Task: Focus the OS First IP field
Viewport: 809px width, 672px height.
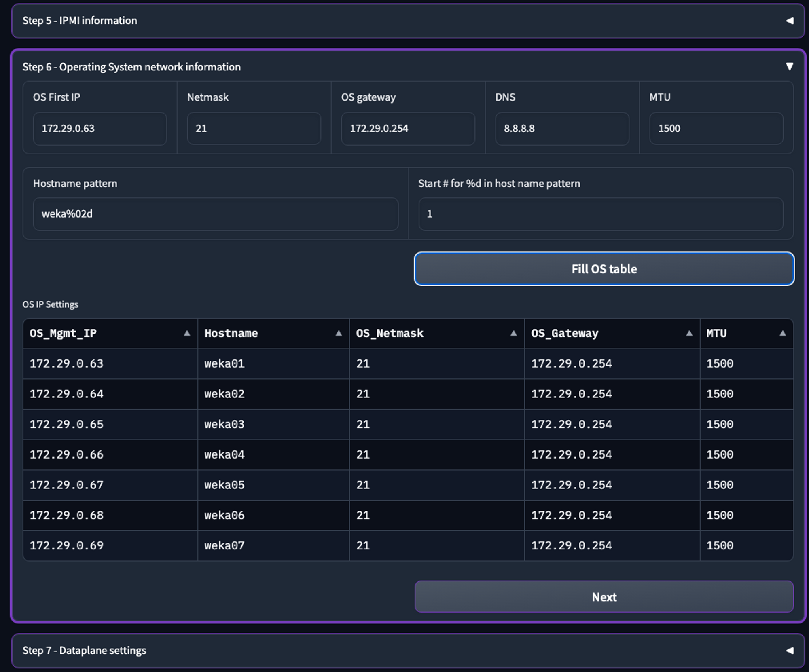Action: (x=100, y=129)
